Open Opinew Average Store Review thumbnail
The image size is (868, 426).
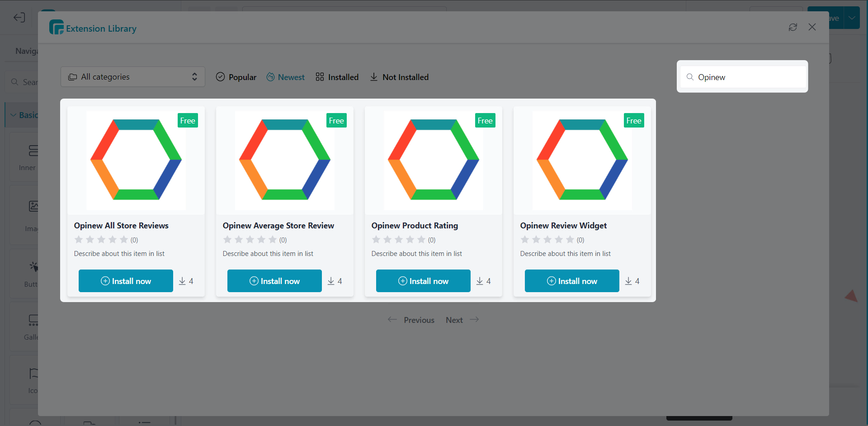[285, 160]
